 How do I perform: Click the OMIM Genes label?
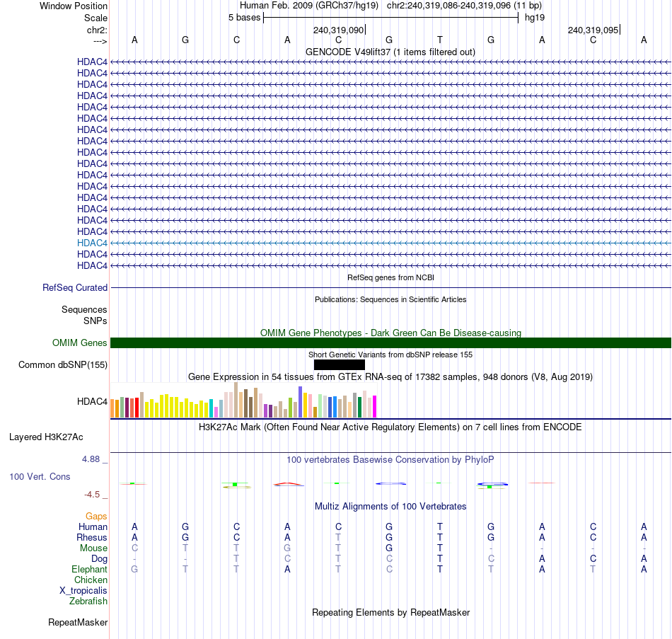point(80,342)
